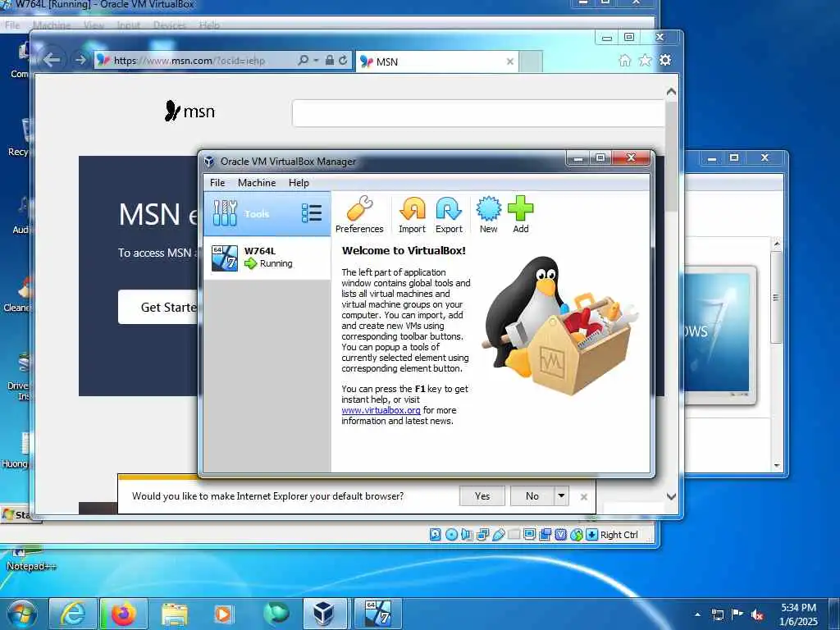Click audio icon in VM status bar

[x=467, y=535]
